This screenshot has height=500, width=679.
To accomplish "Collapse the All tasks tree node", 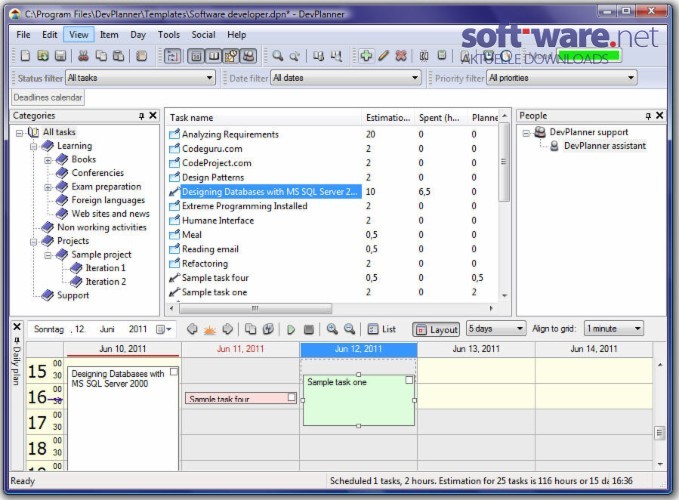I will [19, 133].
